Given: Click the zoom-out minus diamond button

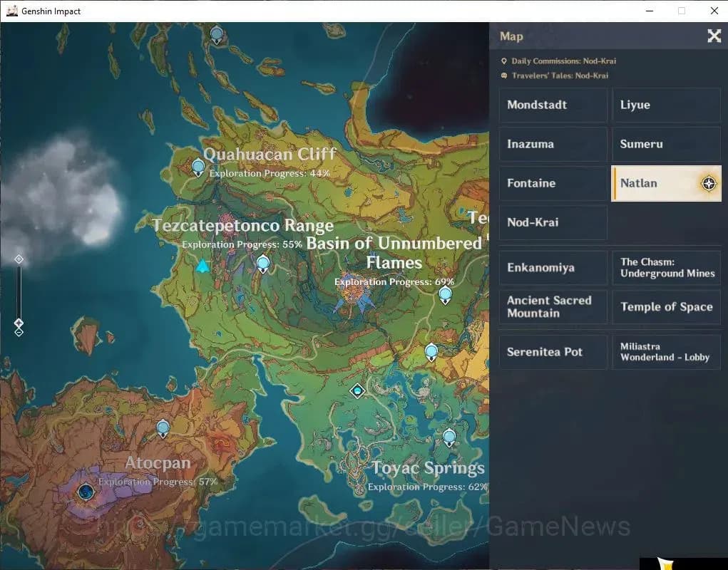Looking at the screenshot, I should pos(19,332).
